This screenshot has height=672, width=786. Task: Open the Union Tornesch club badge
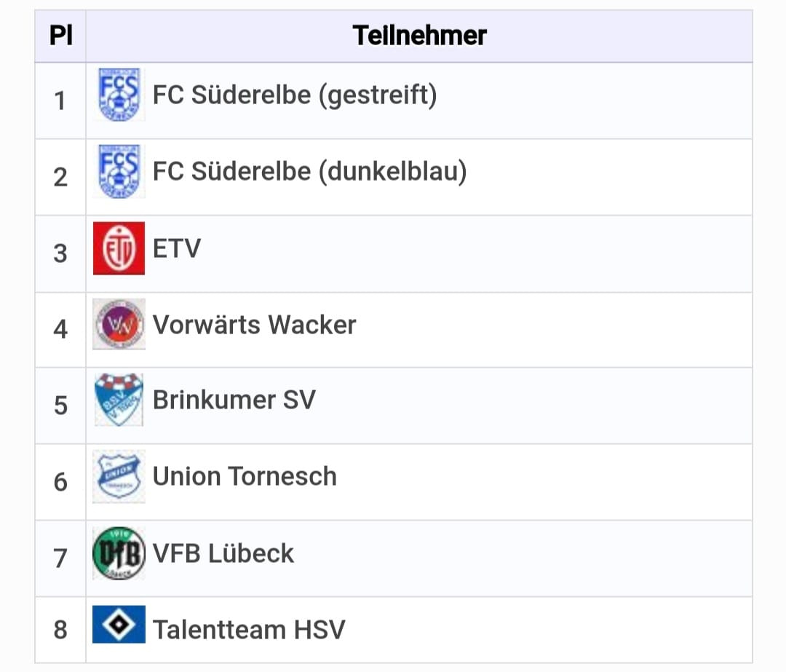pos(119,476)
